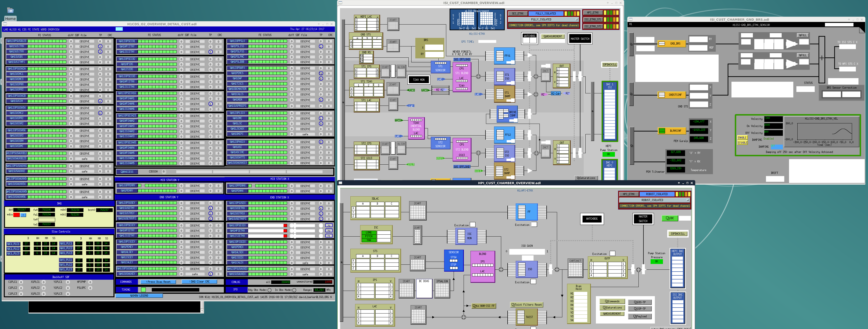
Task: Expand H1SUSETMX front-end entry
Action: [238, 208]
